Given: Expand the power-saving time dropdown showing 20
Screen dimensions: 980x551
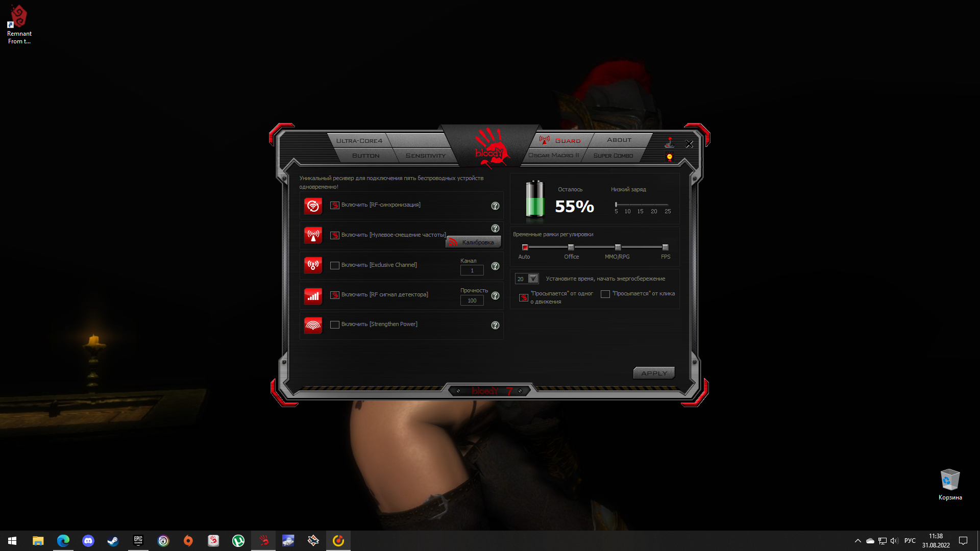Looking at the screenshot, I should 533,279.
